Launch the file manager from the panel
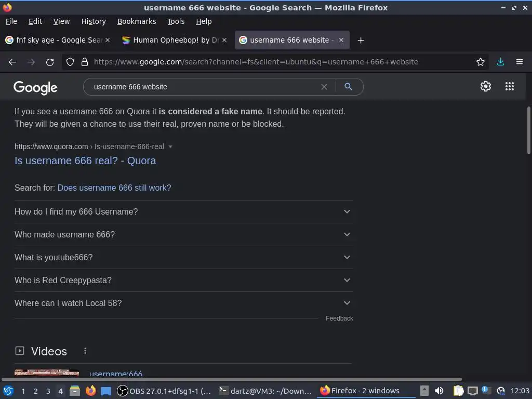 click(75, 391)
